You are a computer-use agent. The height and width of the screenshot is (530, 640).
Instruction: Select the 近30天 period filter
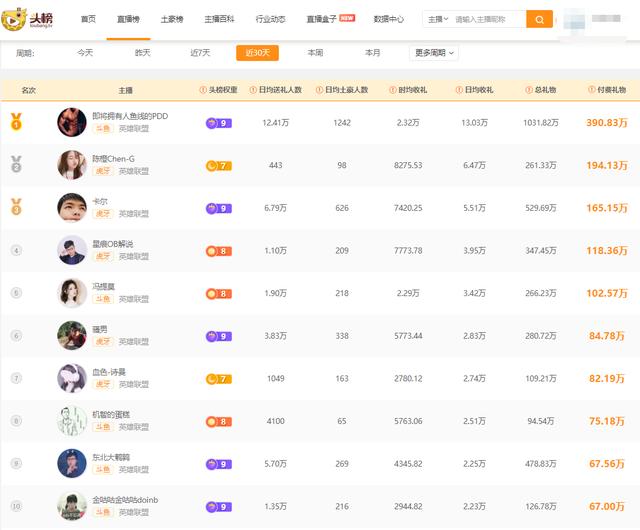[x=258, y=53]
